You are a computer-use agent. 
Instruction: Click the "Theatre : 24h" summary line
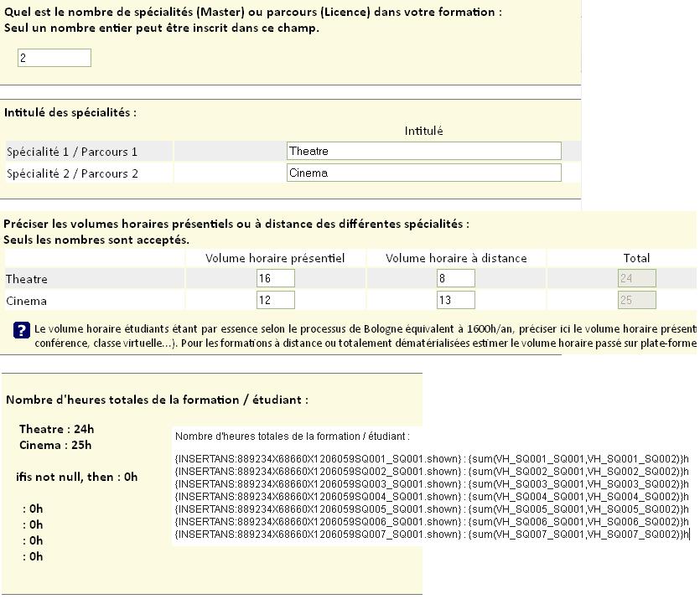(56, 430)
